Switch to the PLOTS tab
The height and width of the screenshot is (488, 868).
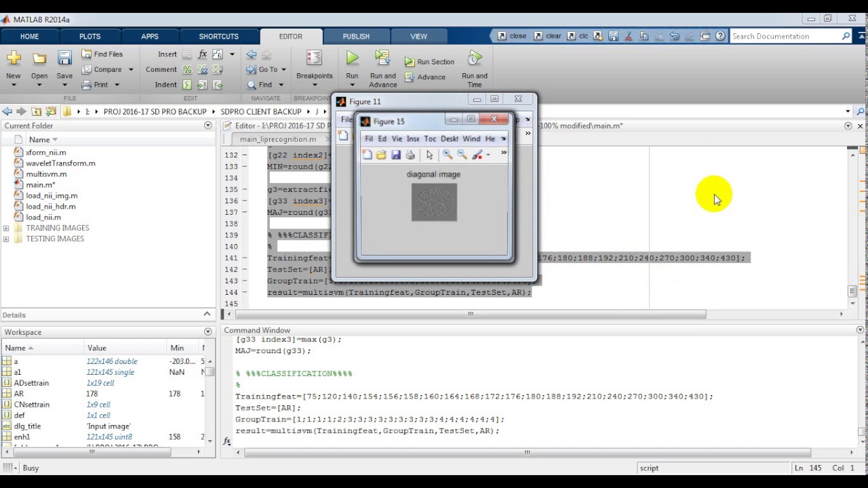pos(90,37)
